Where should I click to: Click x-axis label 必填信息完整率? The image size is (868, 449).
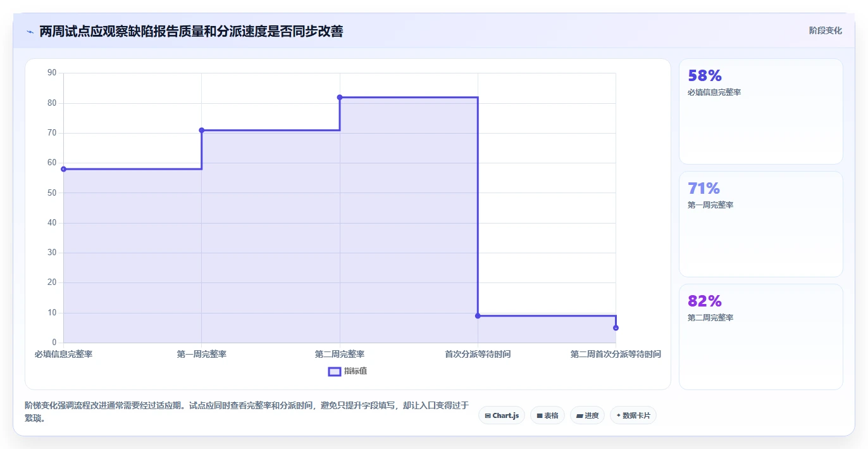63,354
